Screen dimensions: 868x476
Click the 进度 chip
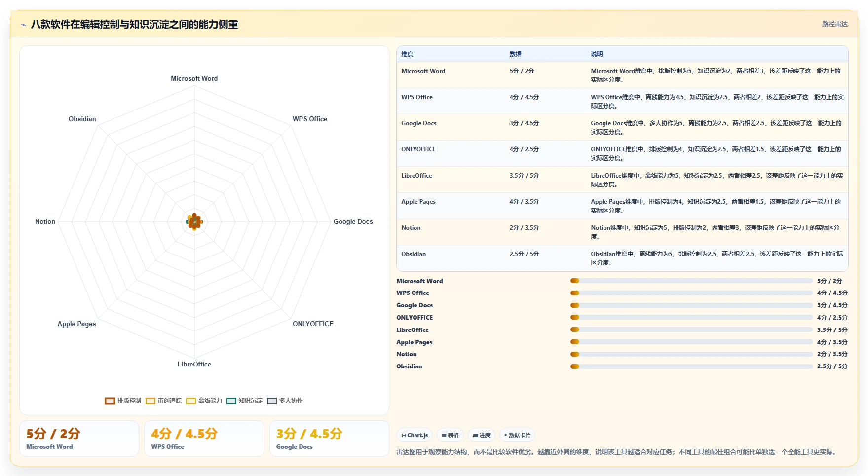(x=481, y=435)
